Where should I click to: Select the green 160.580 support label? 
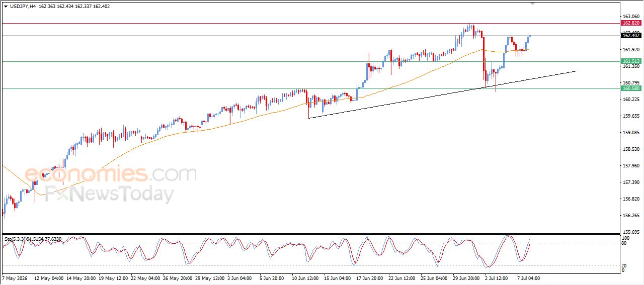click(631, 88)
